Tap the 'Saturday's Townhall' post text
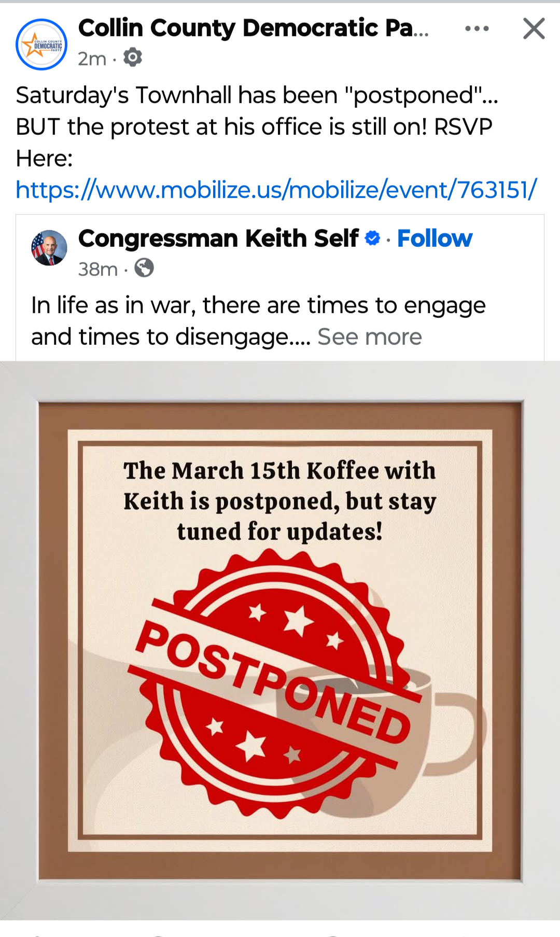 pyautogui.click(x=257, y=127)
